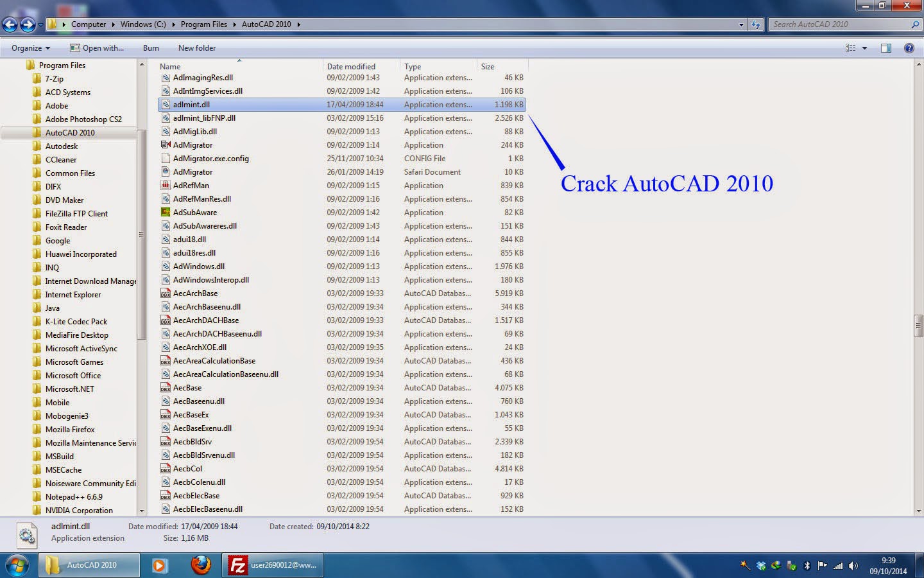Click the Forward navigation arrow
Image resolution: width=924 pixels, height=578 pixels.
(28, 24)
